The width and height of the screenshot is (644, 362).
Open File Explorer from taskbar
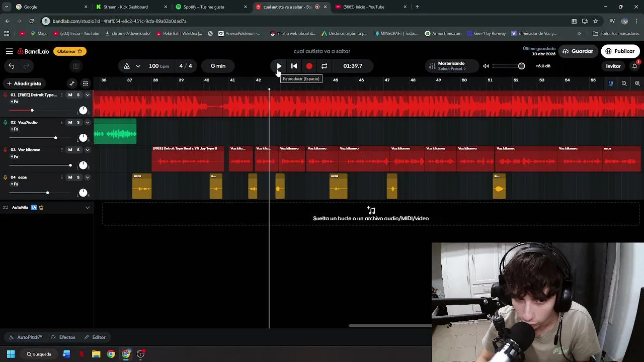tap(96, 354)
